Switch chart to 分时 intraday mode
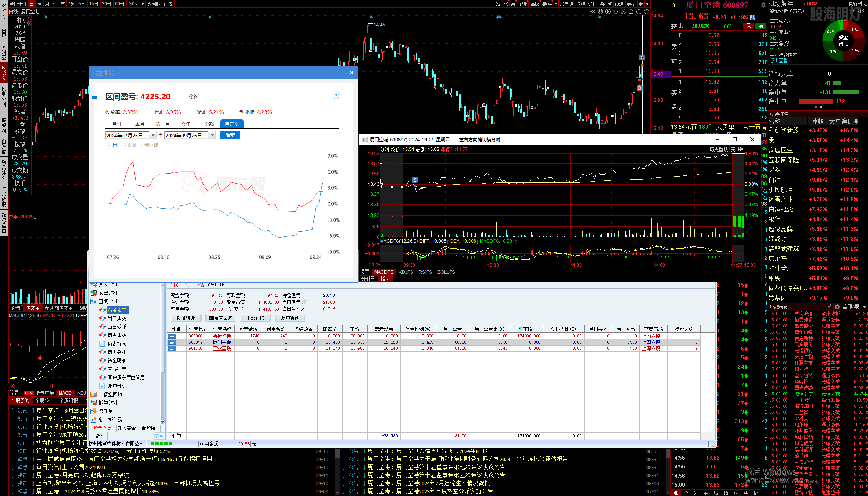 pos(22,4)
